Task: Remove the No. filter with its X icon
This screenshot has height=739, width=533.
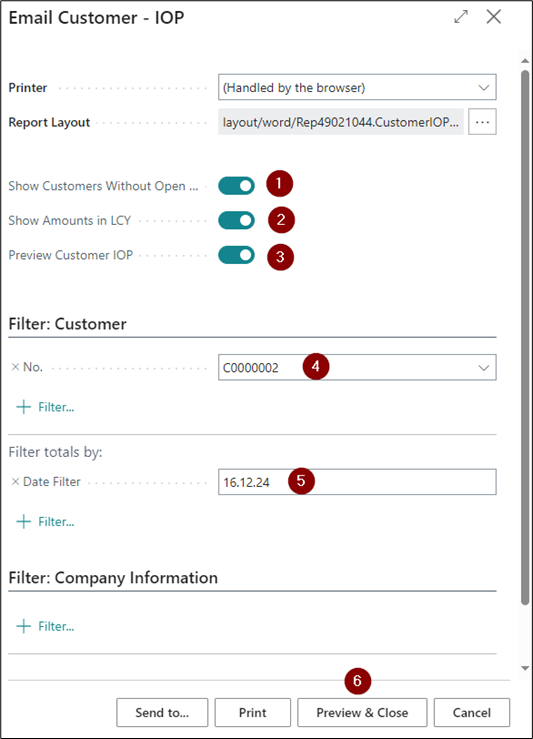Action: click(15, 367)
